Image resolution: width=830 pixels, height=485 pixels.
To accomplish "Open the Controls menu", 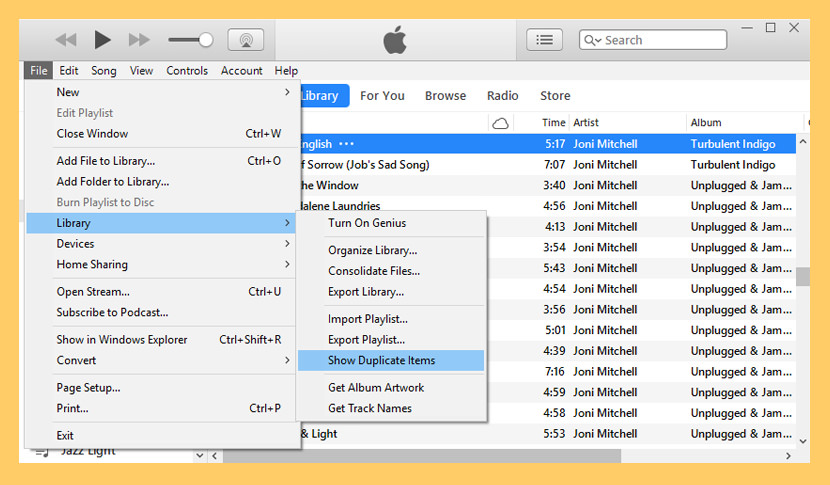I will pos(187,70).
